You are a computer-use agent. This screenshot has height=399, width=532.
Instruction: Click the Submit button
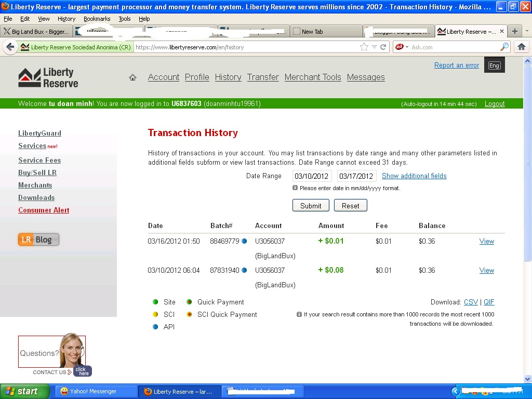coord(311,206)
